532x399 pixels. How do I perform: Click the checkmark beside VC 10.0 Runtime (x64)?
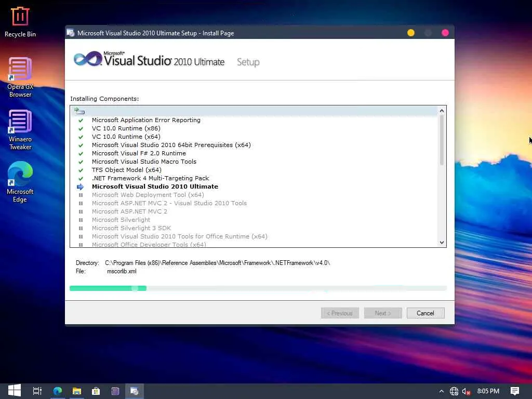[81, 137]
